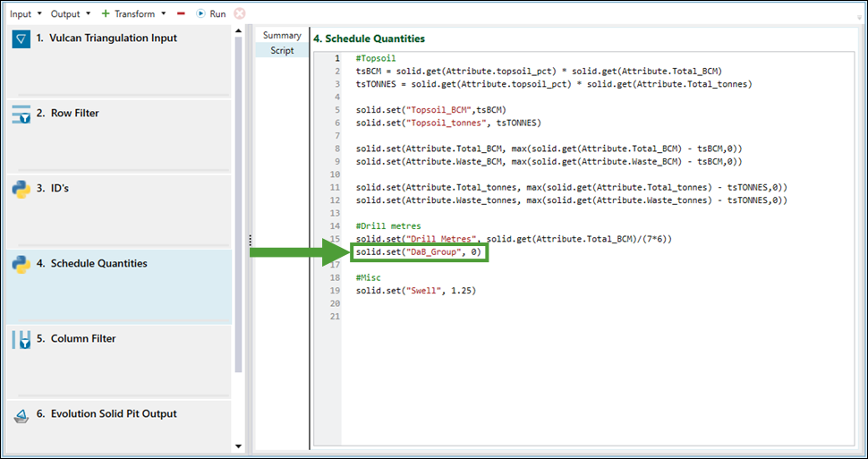Image resolution: width=868 pixels, height=459 pixels.
Task: Switch to the Summary tab
Action: (x=282, y=36)
